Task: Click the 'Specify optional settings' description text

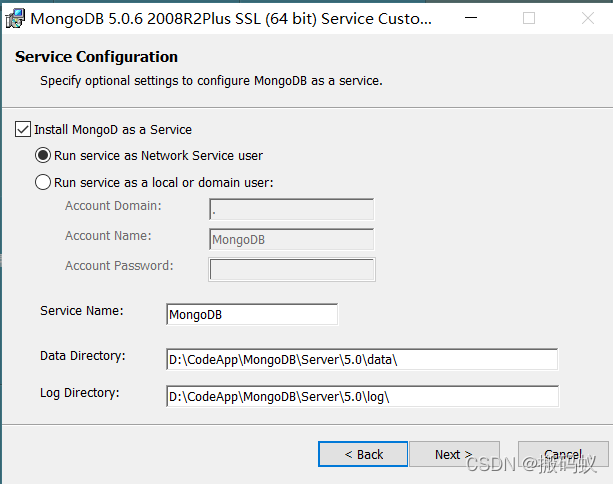Action: [211, 81]
